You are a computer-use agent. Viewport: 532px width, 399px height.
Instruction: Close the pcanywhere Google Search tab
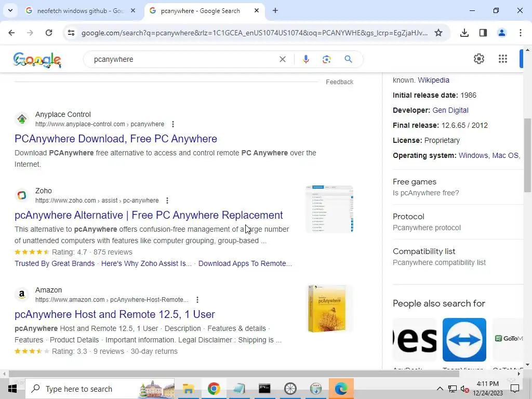tap(257, 11)
